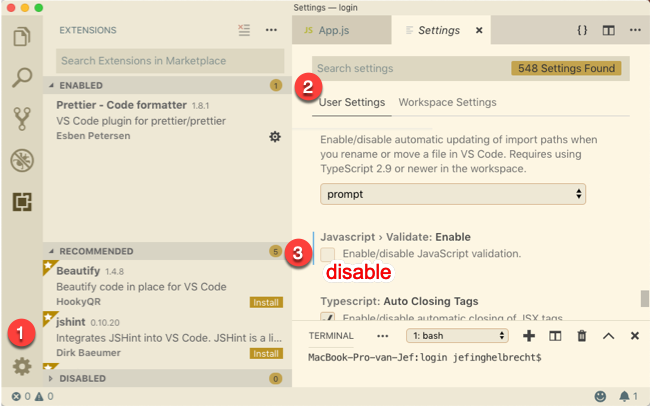Select the TERMINAL panel tab
The image size is (650, 406).
(331, 336)
